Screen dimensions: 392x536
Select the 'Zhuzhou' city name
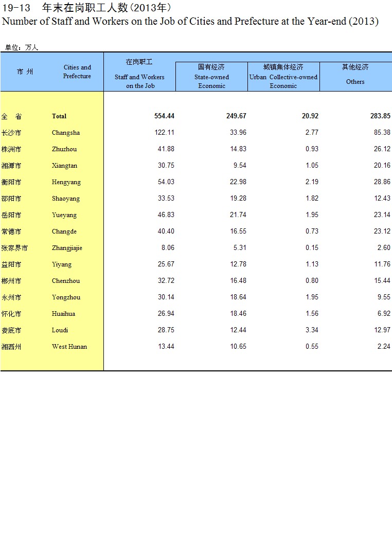[x=64, y=149]
